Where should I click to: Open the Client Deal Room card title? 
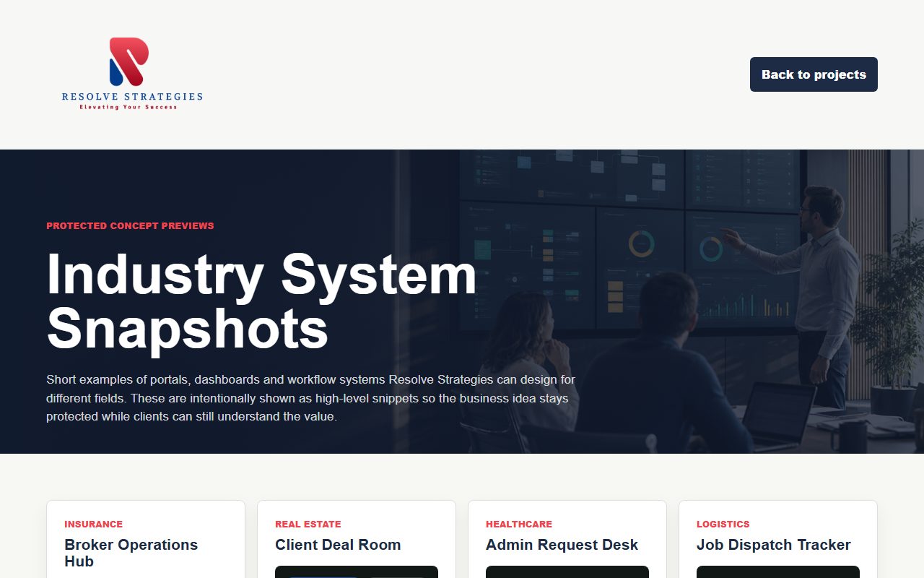click(338, 545)
